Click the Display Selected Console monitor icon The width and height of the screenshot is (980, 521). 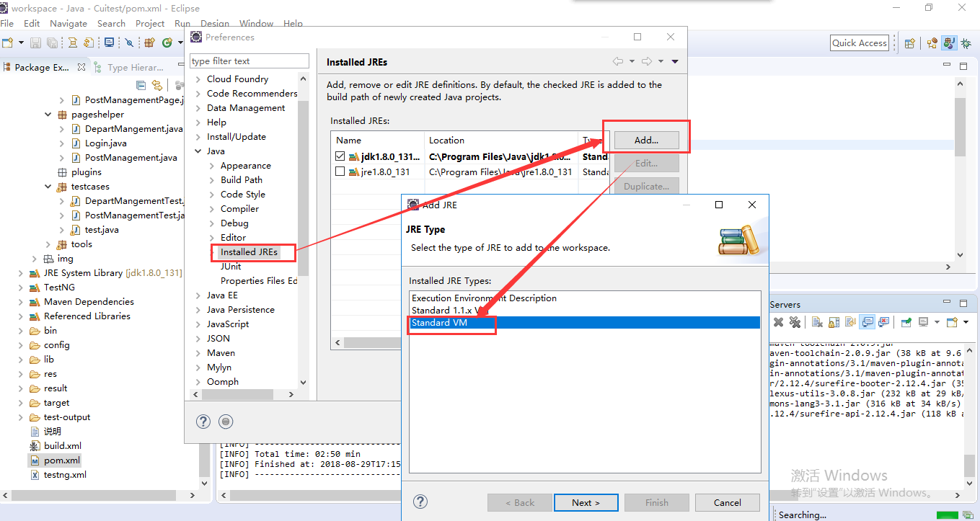click(x=923, y=322)
